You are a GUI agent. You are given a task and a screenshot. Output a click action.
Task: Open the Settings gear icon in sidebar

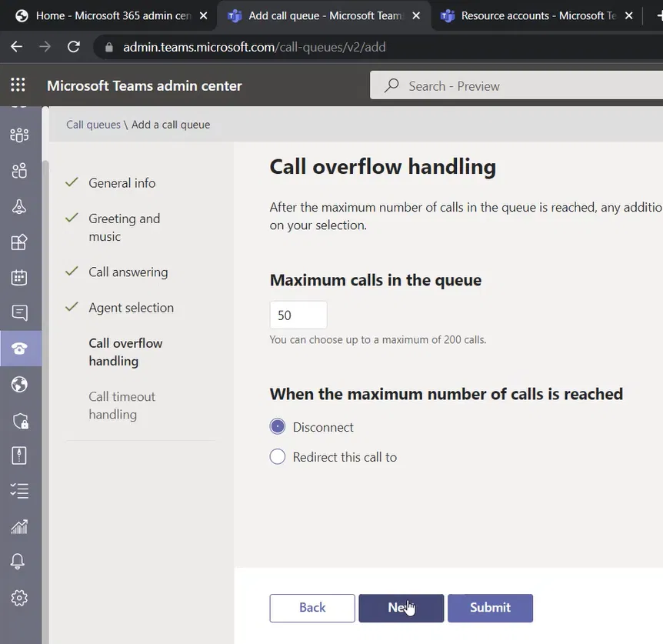19,598
